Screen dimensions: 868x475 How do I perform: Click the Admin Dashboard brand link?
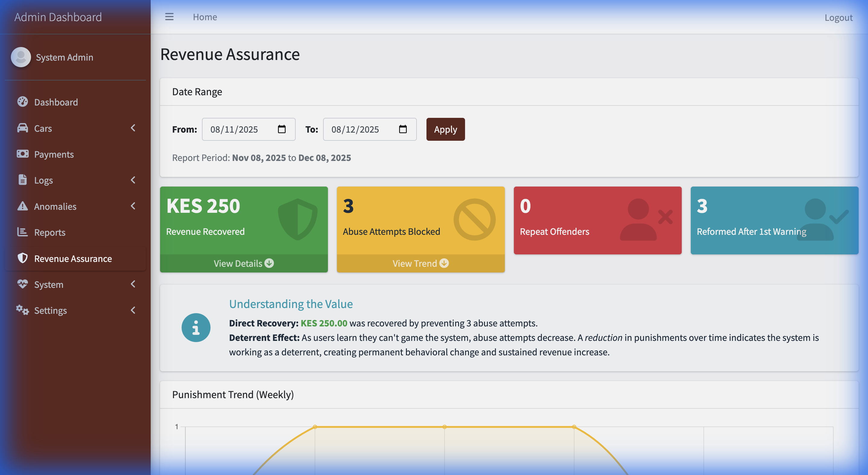tap(58, 17)
